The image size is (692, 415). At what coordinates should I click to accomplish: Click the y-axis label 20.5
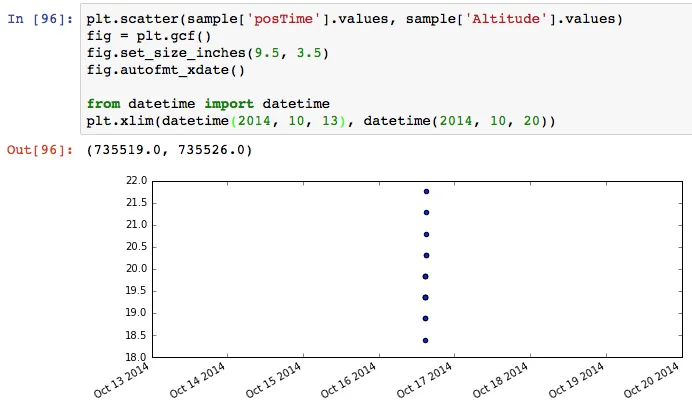[x=136, y=246]
